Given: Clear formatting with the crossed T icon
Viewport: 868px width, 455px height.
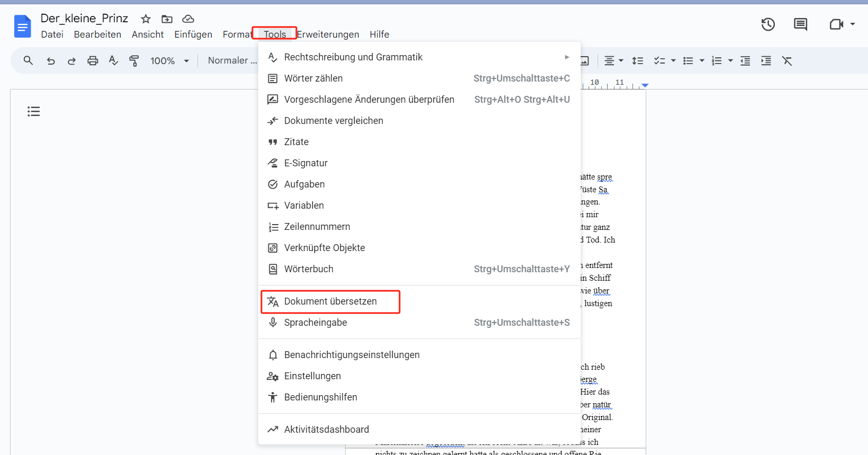Looking at the screenshot, I should coord(787,61).
